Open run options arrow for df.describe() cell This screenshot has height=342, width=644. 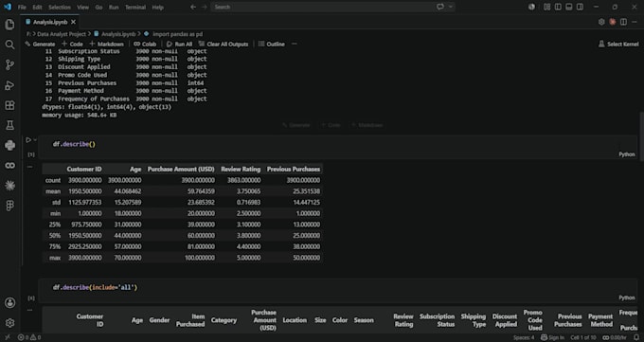[35, 140]
